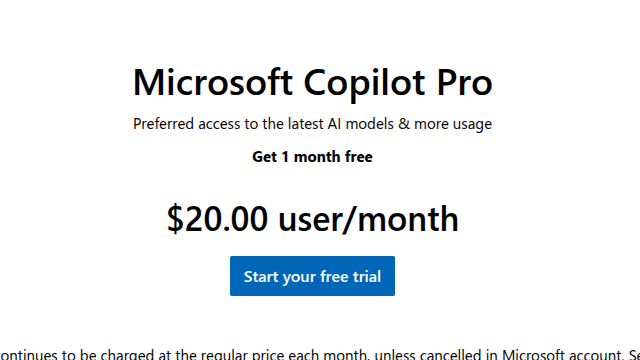Click the 'user/month' label beside the price
The height and width of the screenshot is (360, 640).
(x=369, y=220)
